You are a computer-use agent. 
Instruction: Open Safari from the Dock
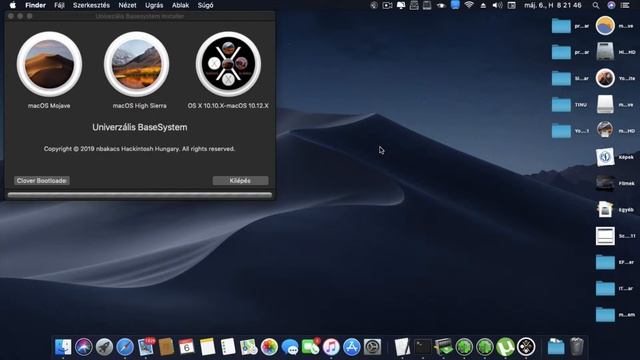125,347
